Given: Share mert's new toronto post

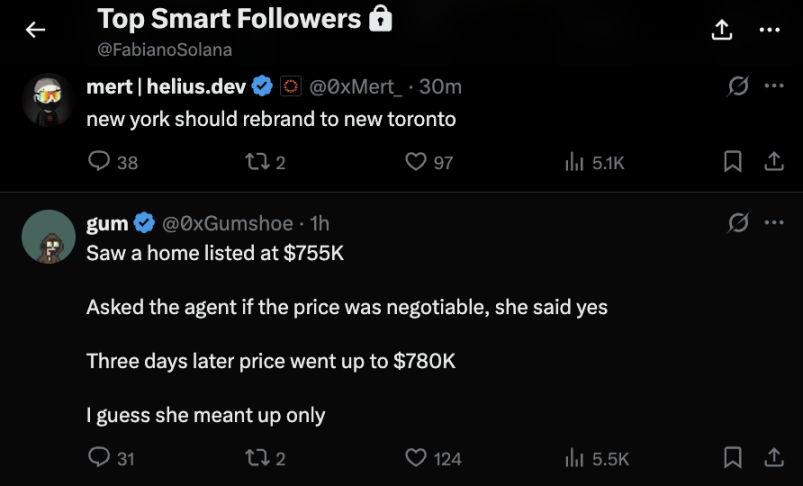Looking at the screenshot, I should (x=773, y=162).
